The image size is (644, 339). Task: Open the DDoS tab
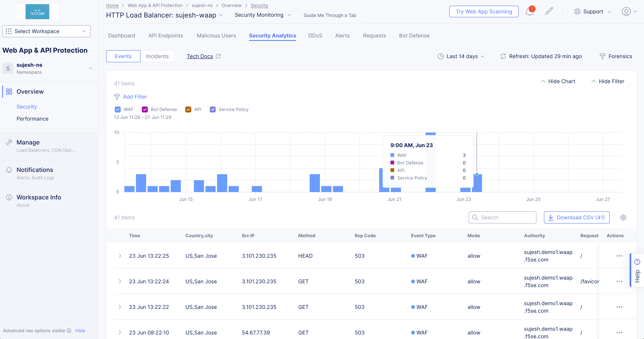[x=315, y=36]
